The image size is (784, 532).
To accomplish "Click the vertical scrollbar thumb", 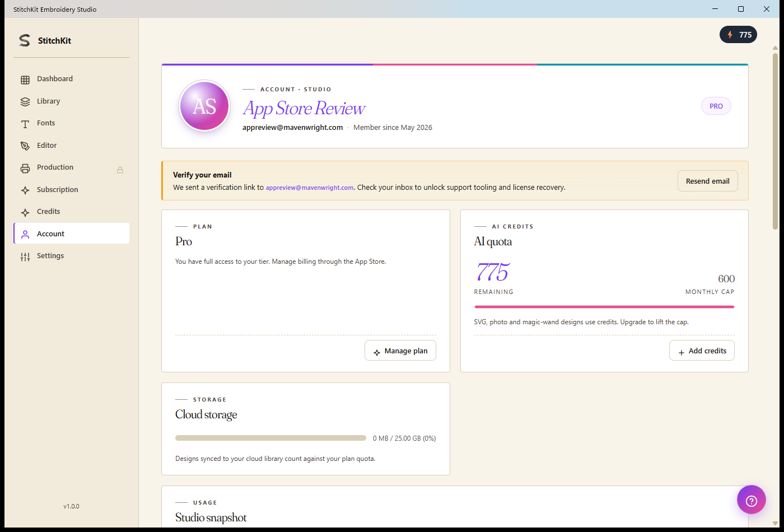I will (775, 141).
